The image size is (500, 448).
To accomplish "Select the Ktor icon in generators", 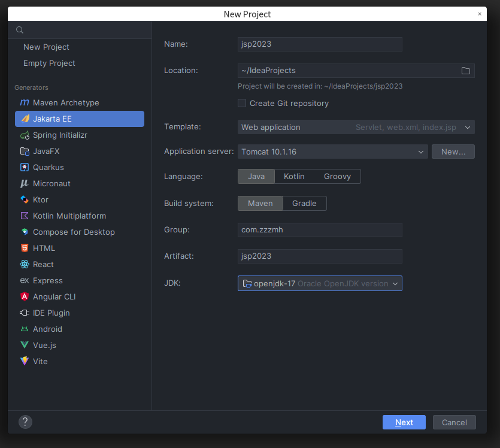I will [x=25, y=200].
